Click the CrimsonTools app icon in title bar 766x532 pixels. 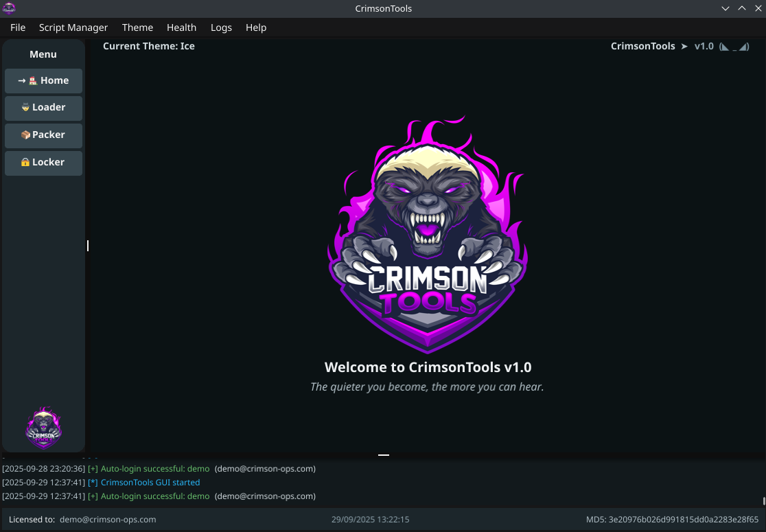click(9, 8)
